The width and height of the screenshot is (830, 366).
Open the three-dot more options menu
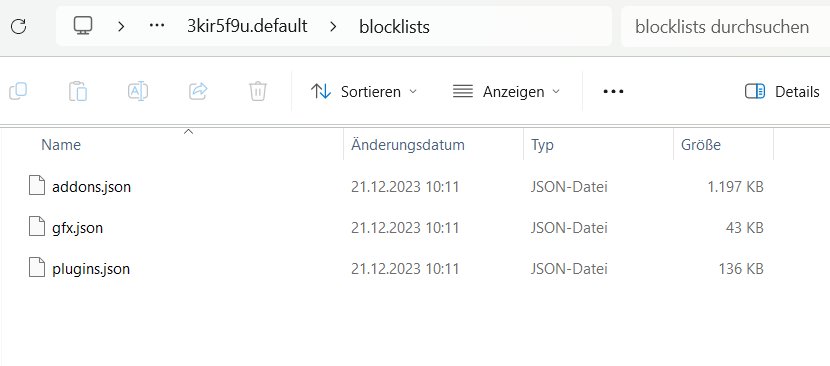(x=614, y=92)
